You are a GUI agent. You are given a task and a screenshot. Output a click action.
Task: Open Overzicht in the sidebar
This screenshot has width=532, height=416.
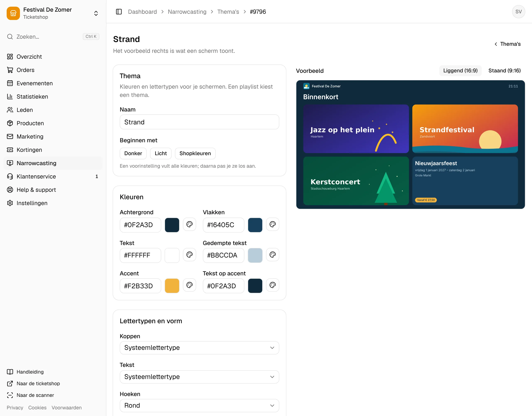coord(53,57)
